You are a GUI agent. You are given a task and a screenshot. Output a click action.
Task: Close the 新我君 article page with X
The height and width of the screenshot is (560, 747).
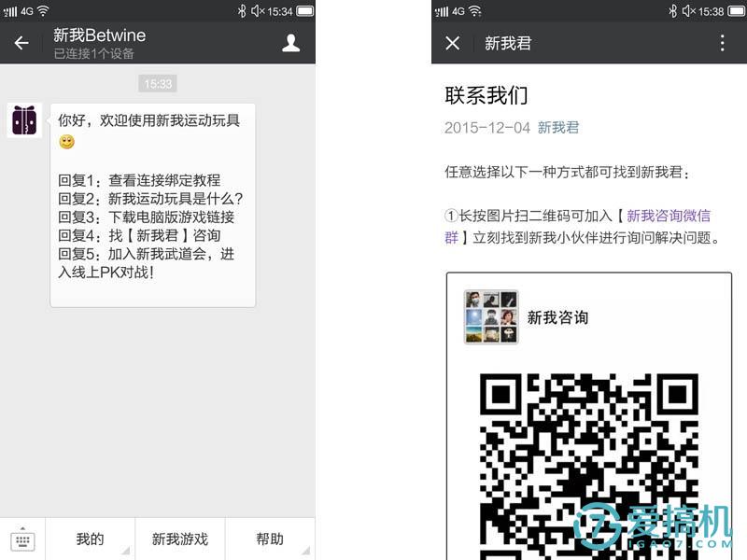coord(453,43)
